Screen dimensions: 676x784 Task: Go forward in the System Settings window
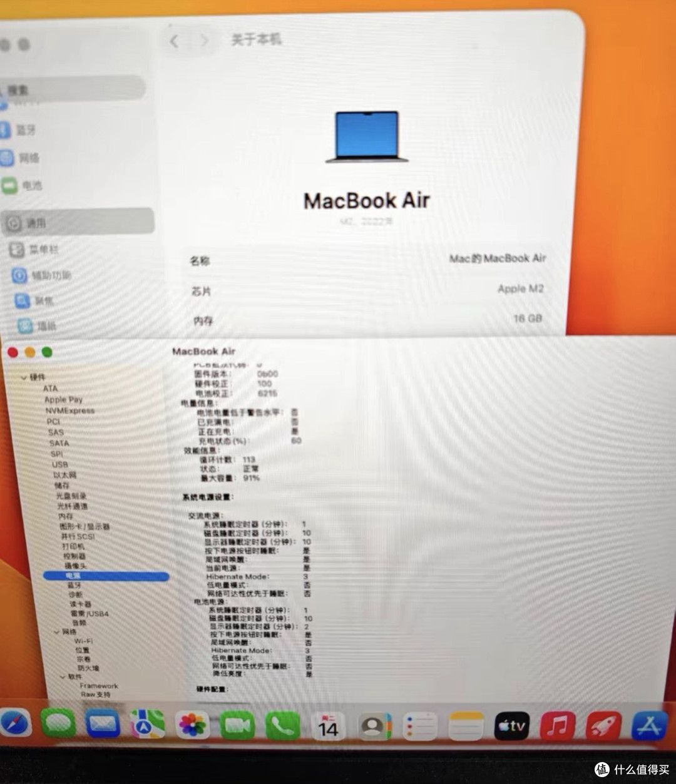point(204,41)
